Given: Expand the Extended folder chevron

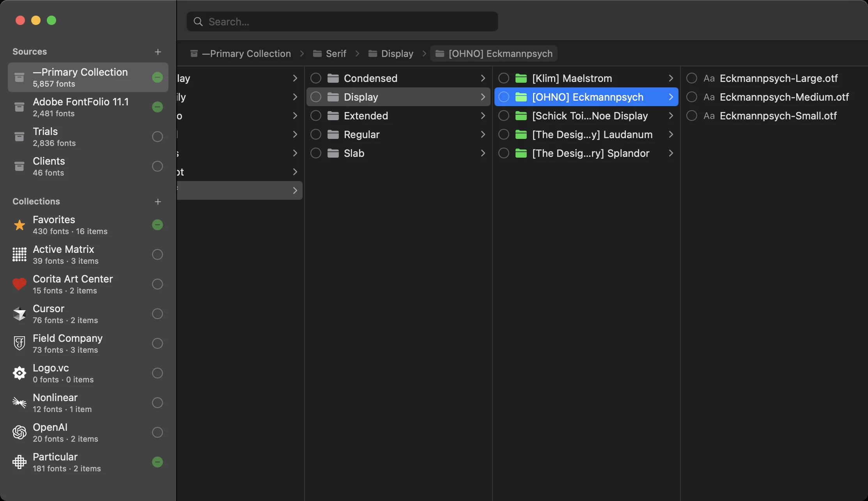Looking at the screenshot, I should pos(483,116).
